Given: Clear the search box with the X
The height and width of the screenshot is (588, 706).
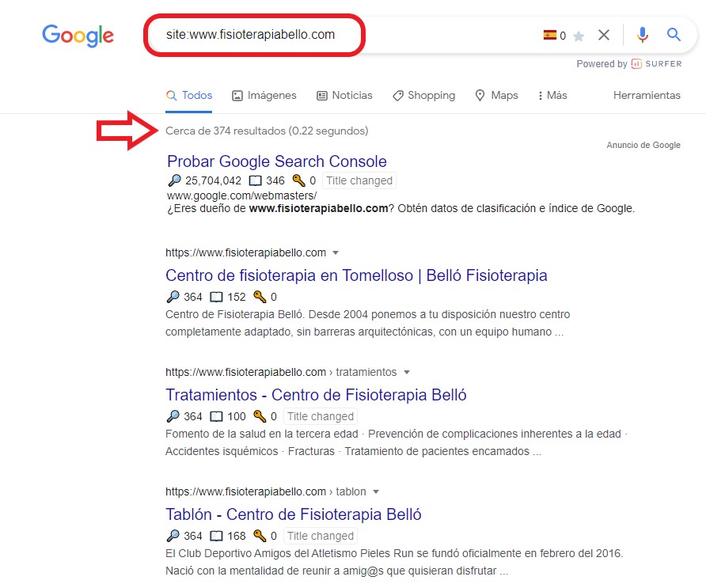Looking at the screenshot, I should pyautogui.click(x=604, y=35).
